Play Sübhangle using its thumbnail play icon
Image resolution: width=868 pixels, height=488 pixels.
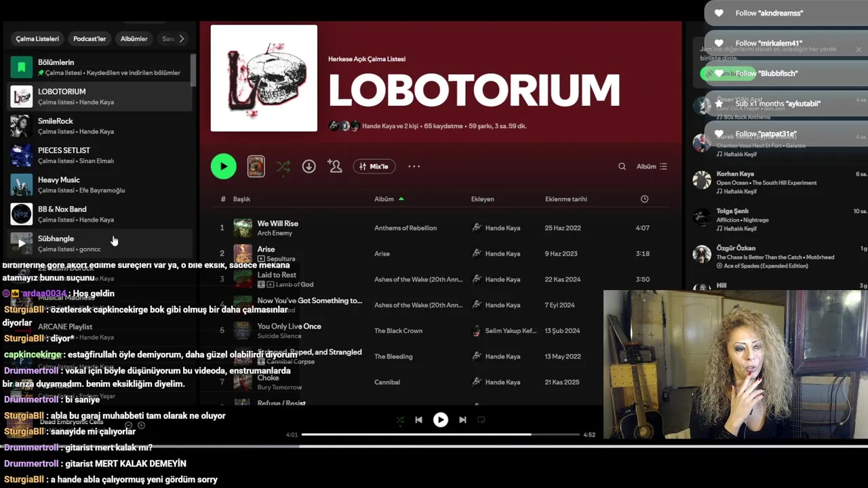tap(22, 243)
